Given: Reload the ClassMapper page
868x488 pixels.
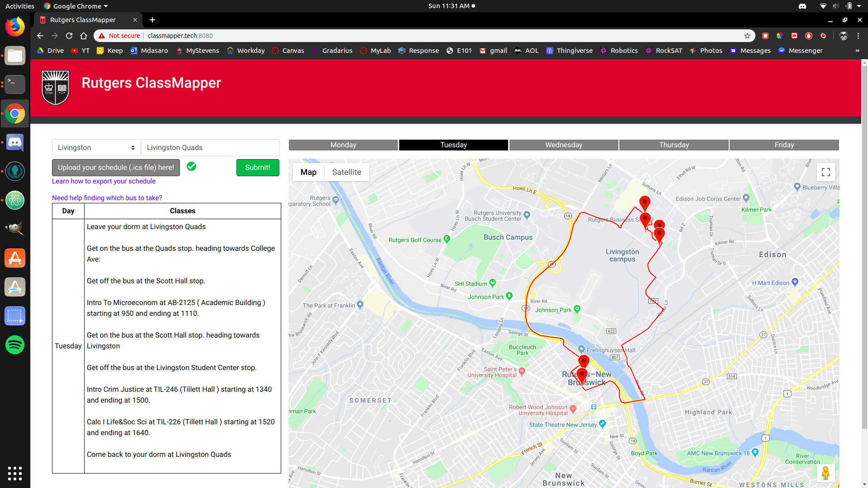Looking at the screenshot, I should pos(69,36).
